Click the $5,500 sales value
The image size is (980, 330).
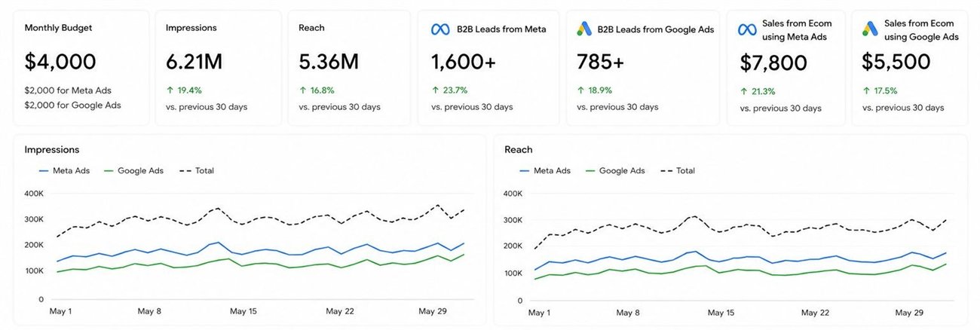[896, 62]
